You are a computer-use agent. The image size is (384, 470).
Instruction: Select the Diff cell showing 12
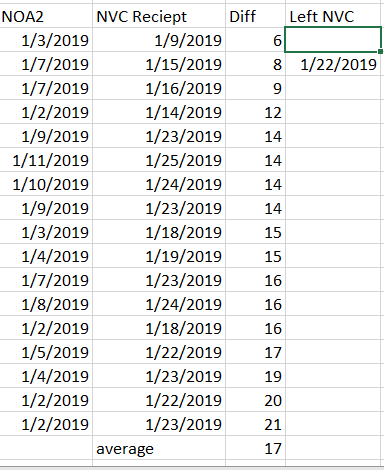(255, 112)
